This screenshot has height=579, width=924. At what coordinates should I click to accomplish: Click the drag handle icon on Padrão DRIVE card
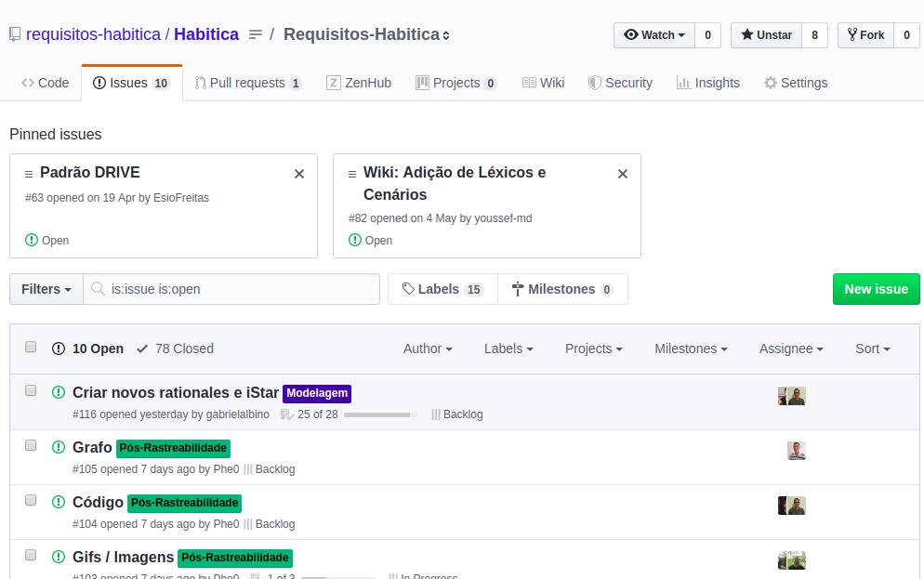pos(28,175)
